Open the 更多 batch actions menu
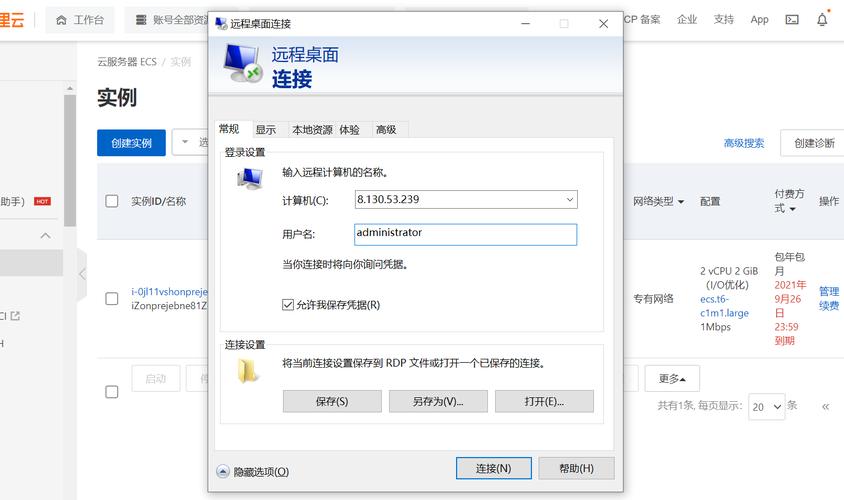 (672, 379)
